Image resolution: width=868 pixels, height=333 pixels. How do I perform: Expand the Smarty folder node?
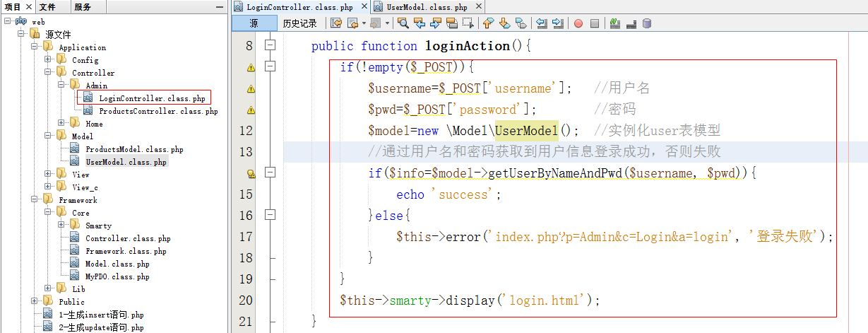tap(61, 226)
